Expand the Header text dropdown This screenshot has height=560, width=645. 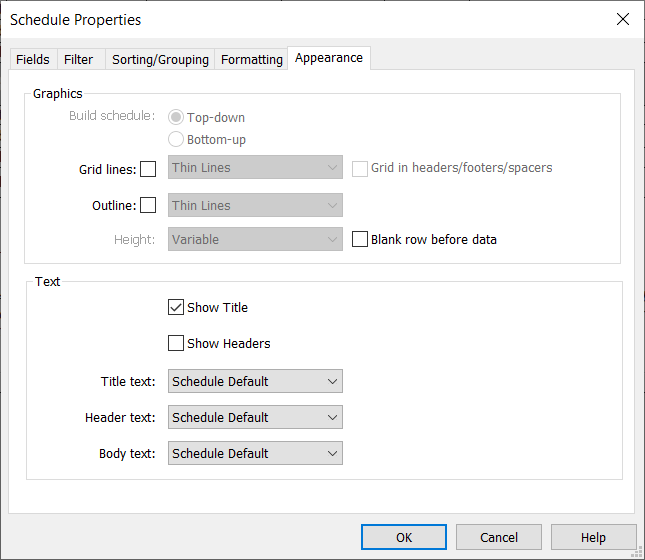[255, 417]
